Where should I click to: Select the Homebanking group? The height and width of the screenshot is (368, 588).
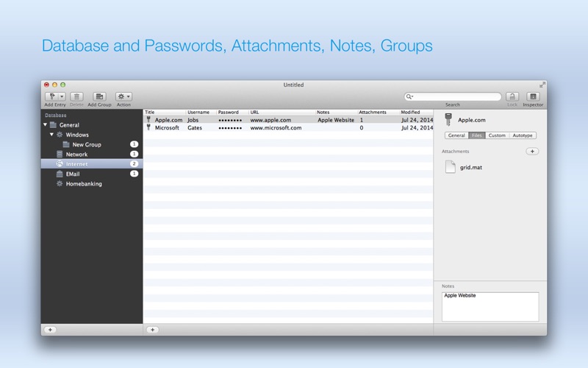[x=92, y=183]
